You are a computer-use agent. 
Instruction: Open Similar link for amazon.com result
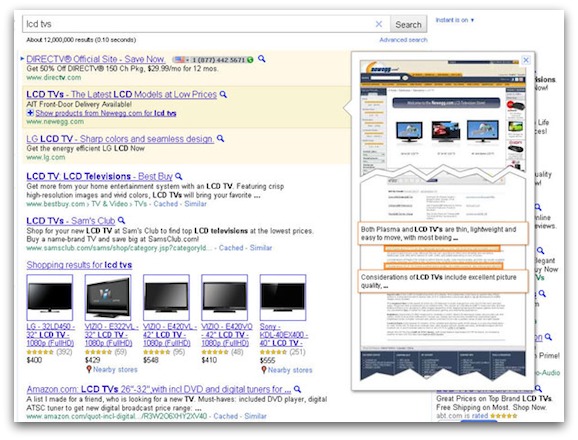[x=255, y=416]
